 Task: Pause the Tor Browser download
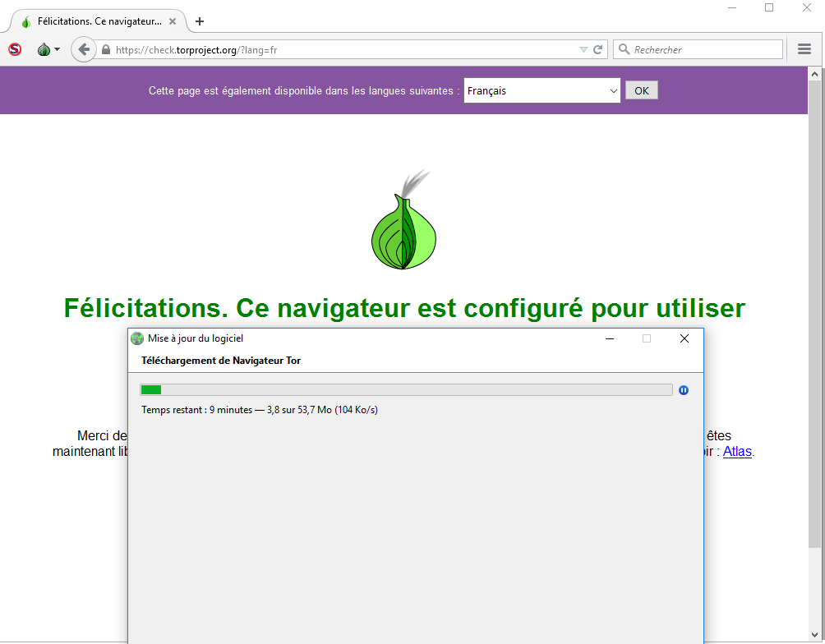[x=684, y=390]
